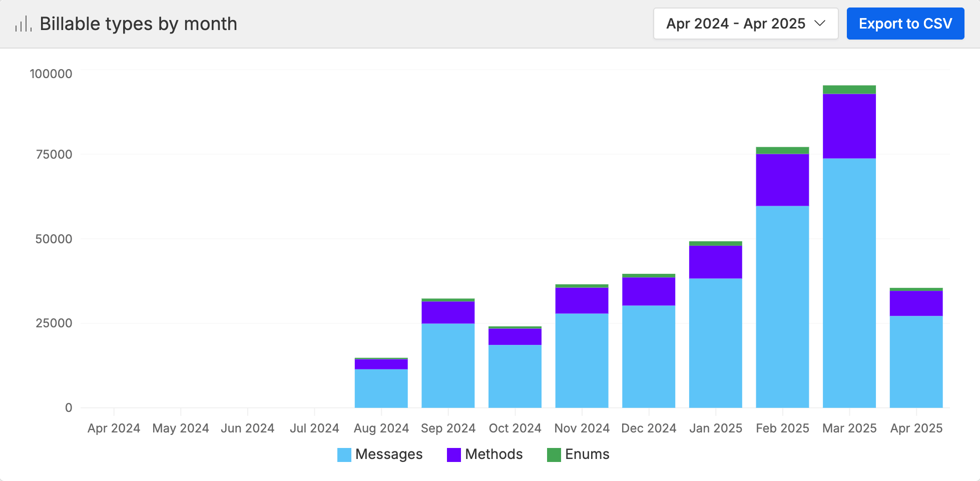Select the Dec 2024 Methods bar segment

point(649,291)
